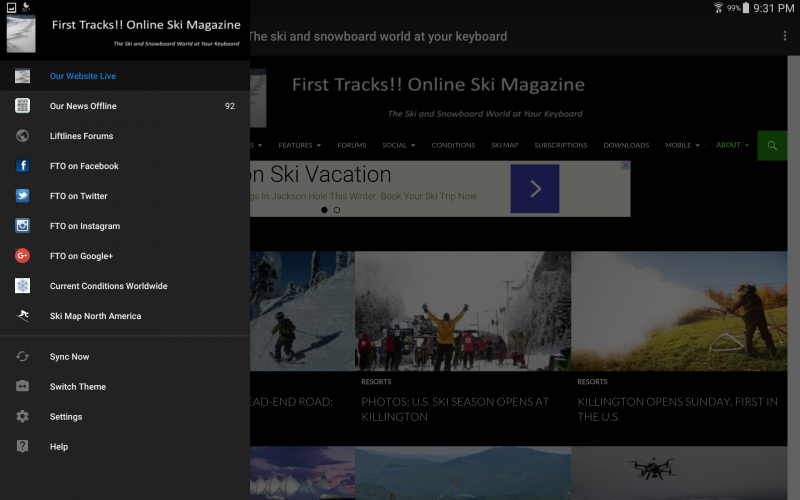The image size is (800, 500).
Task: Expand the MOBILE dropdown menu
Action: [x=682, y=145]
